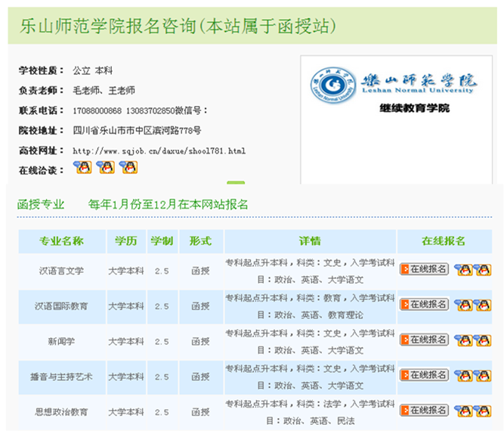This screenshot has height=431, width=504.
Task: Click 在线报名 button for 汉语言文学
Action: pyautogui.click(x=424, y=269)
